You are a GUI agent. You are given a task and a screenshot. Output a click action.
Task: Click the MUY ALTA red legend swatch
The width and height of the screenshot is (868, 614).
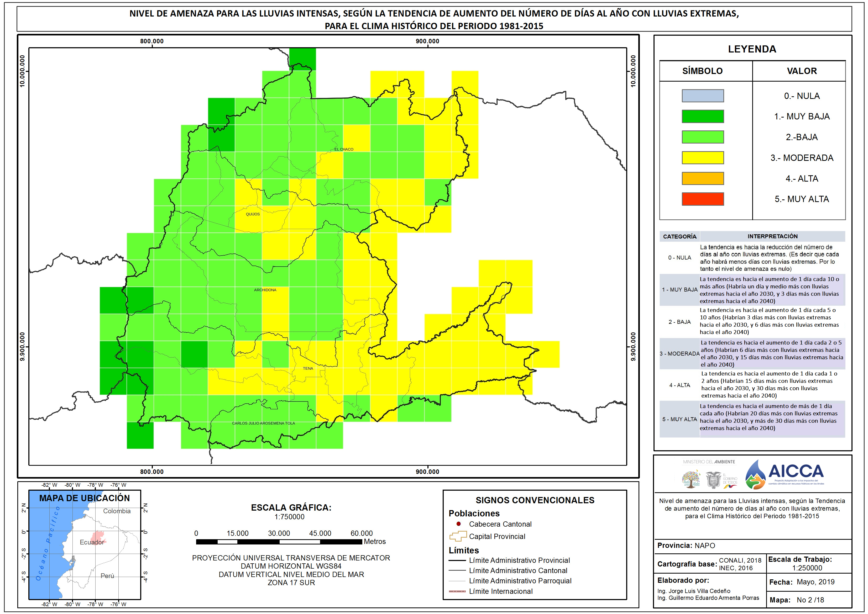click(x=702, y=199)
